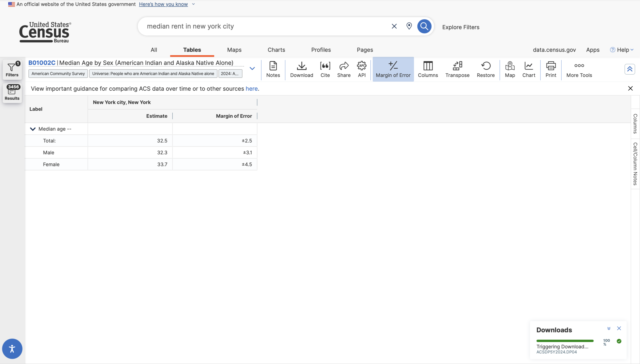Open the Help dropdown menu
The width and height of the screenshot is (640, 364).
tap(622, 50)
